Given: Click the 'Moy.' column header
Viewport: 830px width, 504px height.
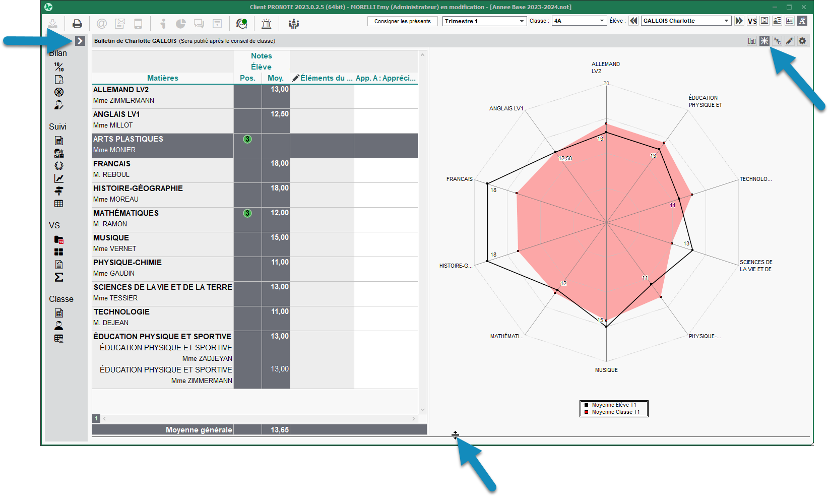Looking at the screenshot, I should coord(276,78).
